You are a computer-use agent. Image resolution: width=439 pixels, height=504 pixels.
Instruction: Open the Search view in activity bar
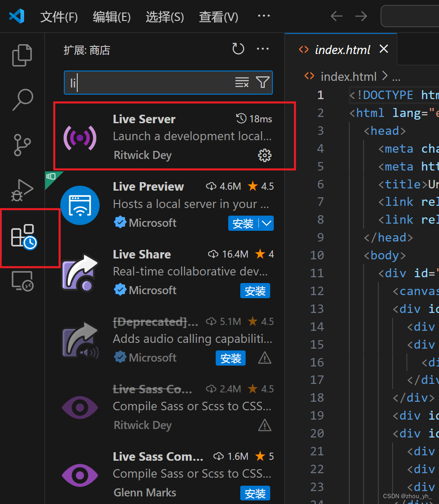coord(22,100)
